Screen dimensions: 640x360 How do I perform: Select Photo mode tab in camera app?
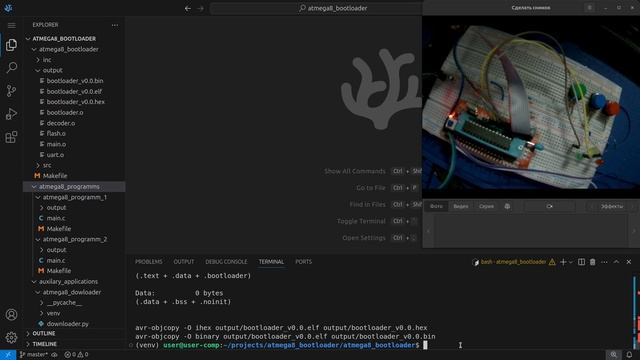point(436,207)
